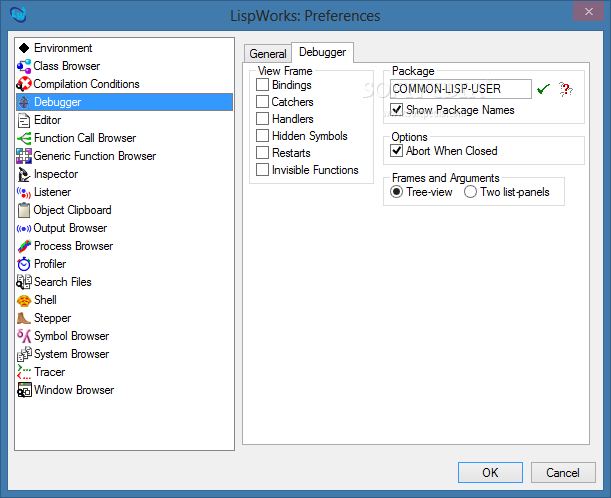Click the Process Browser icon
The width and height of the screenshot is (611, 498).
click(24, 246)
